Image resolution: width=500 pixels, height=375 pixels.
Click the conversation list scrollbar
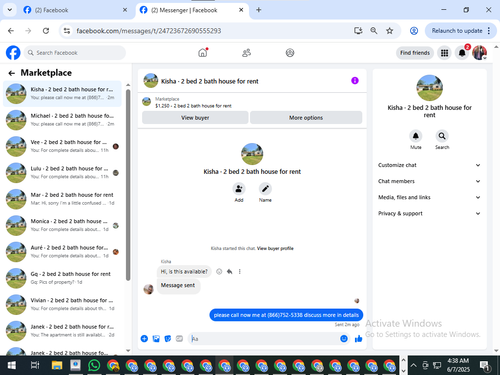click(x=128, y=185)
